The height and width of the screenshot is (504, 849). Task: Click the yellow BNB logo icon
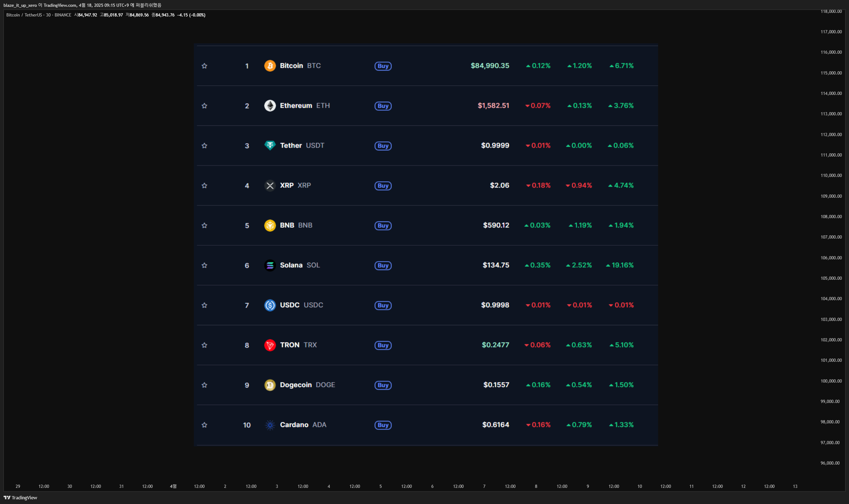[270, 225]
